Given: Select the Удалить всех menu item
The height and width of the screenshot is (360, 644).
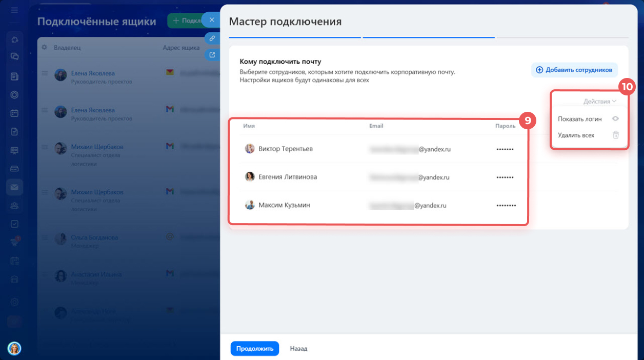Looking at the screenshot, I should click(x=576, y=135).
